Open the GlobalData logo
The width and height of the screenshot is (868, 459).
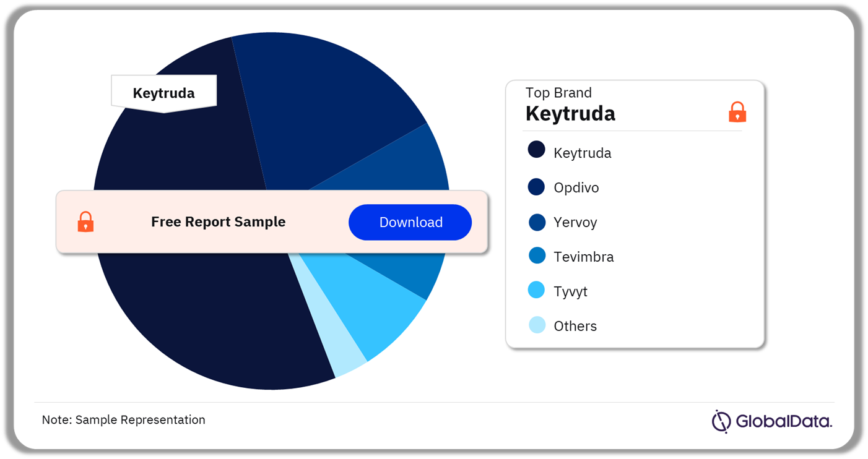pyautogui.click(x=772, y=421)
